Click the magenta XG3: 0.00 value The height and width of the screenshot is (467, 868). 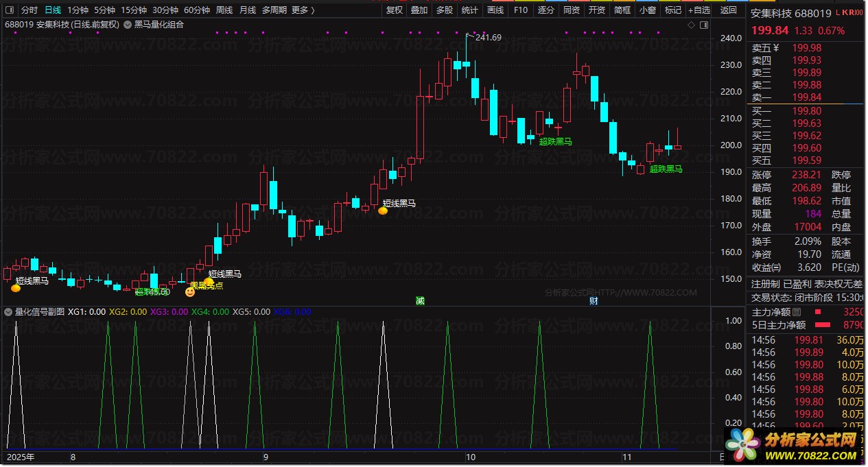[x=169, y=311]
